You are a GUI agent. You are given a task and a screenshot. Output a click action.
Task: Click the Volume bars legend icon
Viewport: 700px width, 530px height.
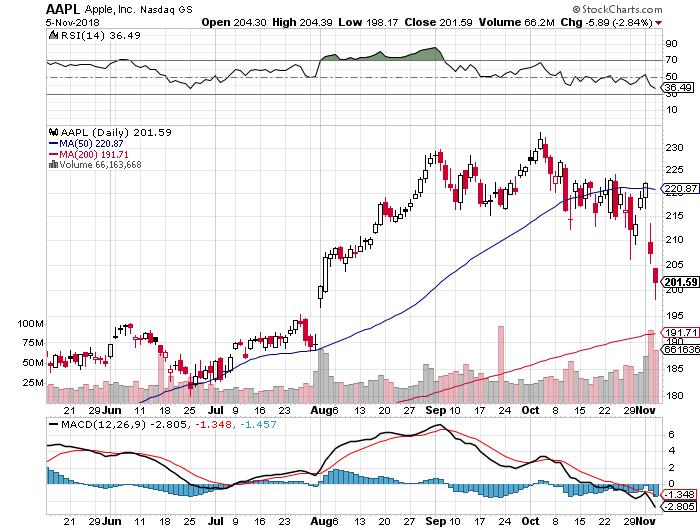(x=53, y=164)
